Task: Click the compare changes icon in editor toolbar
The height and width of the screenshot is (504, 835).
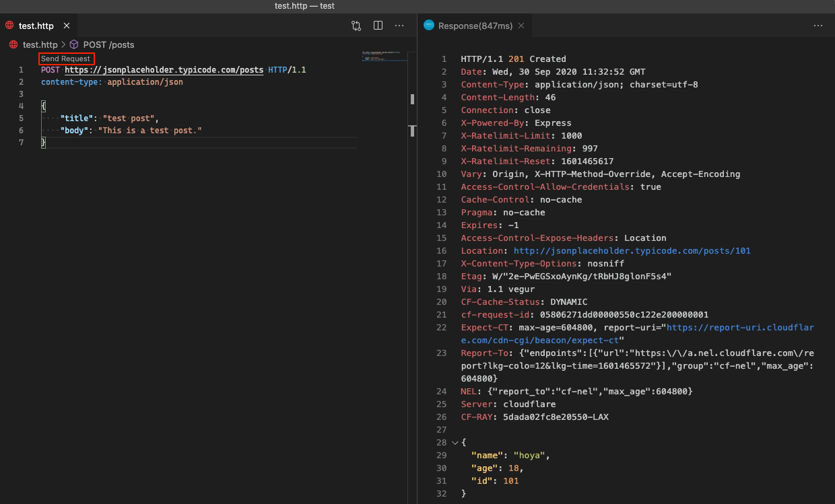Action: click(x=356, y=26)
